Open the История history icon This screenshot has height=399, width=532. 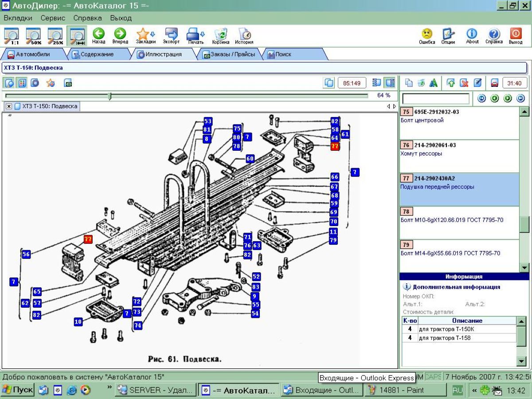tap(244, 35)
